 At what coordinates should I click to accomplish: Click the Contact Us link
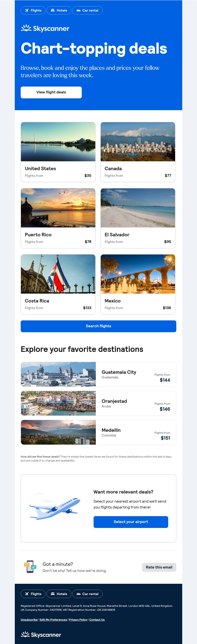pos(97,619)
